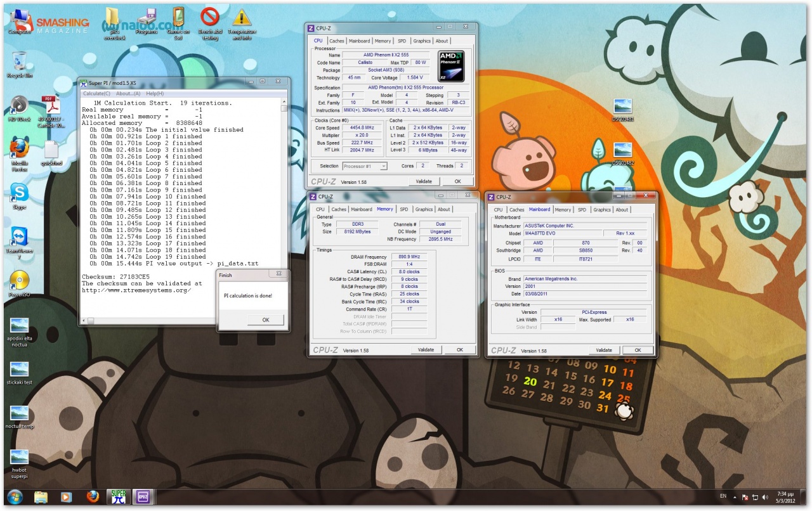
Task: Click OK in the Mainboard CPU-Z window
Action: point(638,350)
